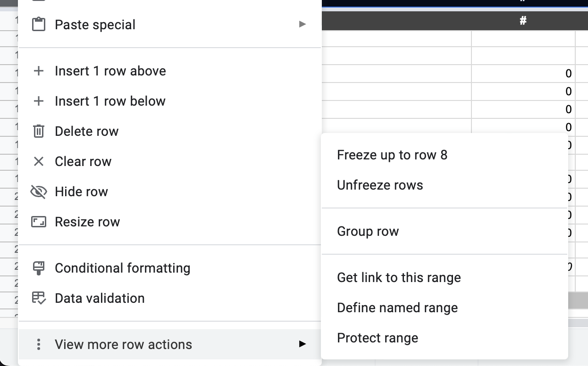Viewport: 588px width, 366px height.
Task: Click the plus icon beside Insert 1 row above
Action: 39,71
